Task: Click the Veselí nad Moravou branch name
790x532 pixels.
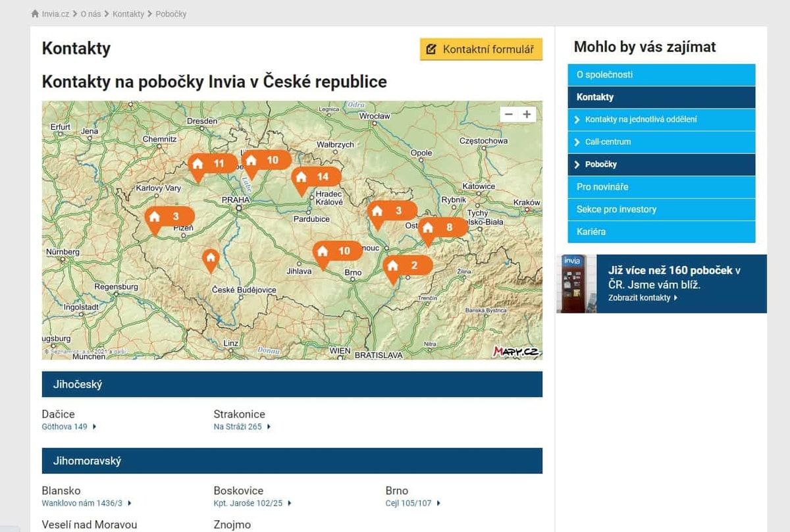Action: (90, 525)
